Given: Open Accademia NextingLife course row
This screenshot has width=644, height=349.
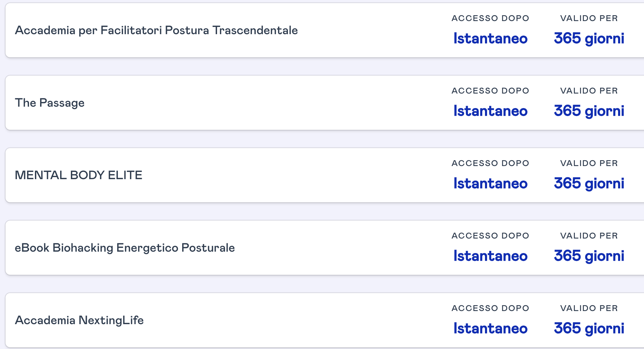Looking at the screenshot, I should coord(325,320).
